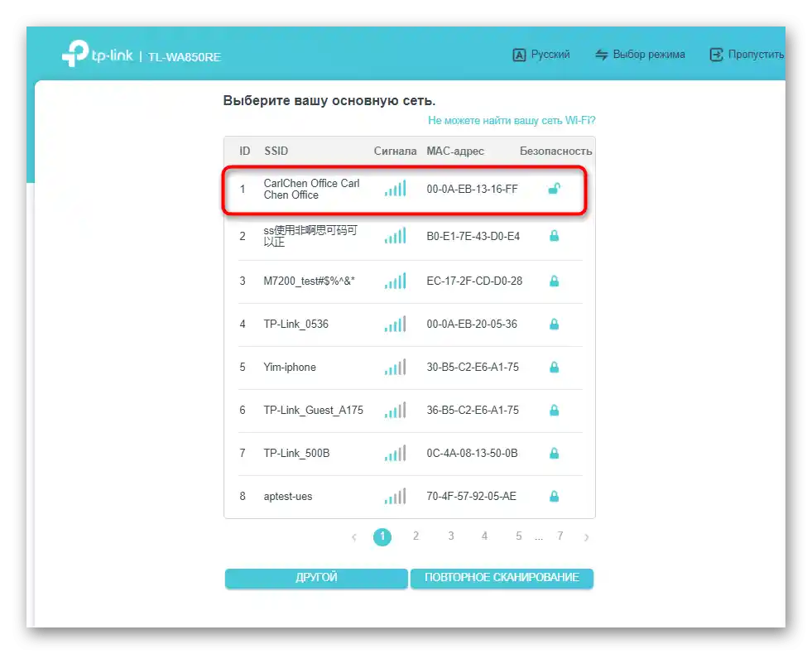812x654 pixels.
Task: Click padlock icon of TP-Link_Guest_A175
Action: (x=554, y=410)
